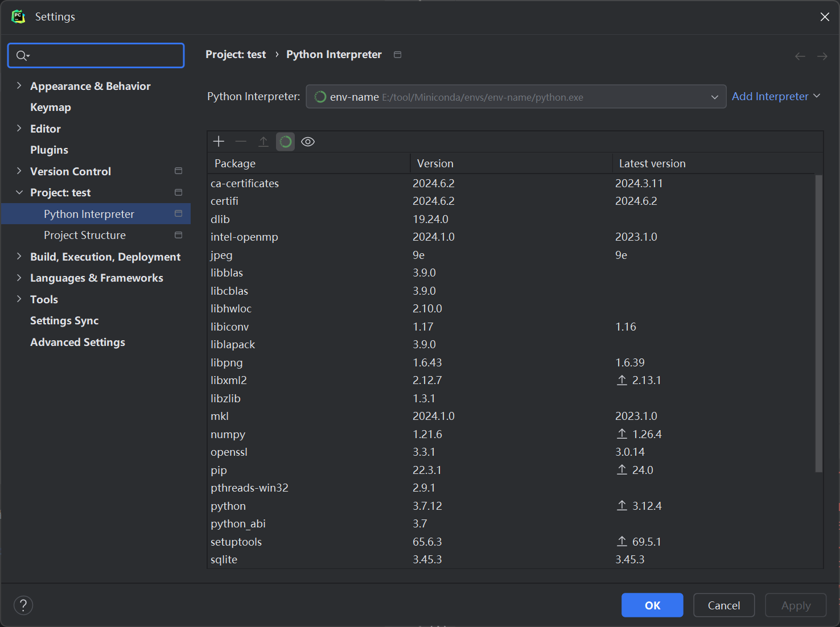
Task: Click the install package plus icon
Action: click(x=219, y=142)
